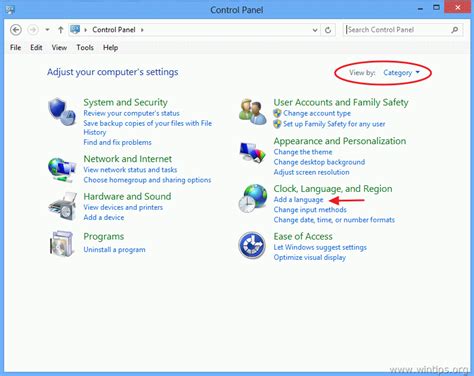
Task: Click the Control Panel icon in the address bar
Action: coord(75,30)
